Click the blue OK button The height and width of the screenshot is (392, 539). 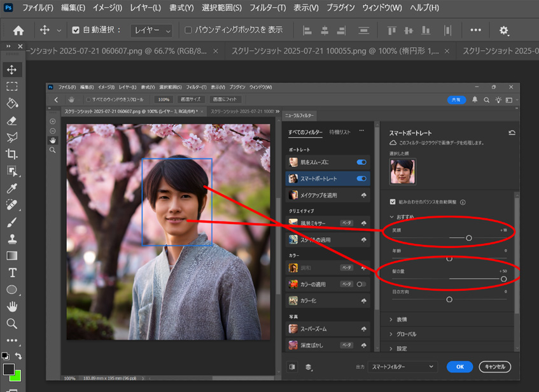459,367
